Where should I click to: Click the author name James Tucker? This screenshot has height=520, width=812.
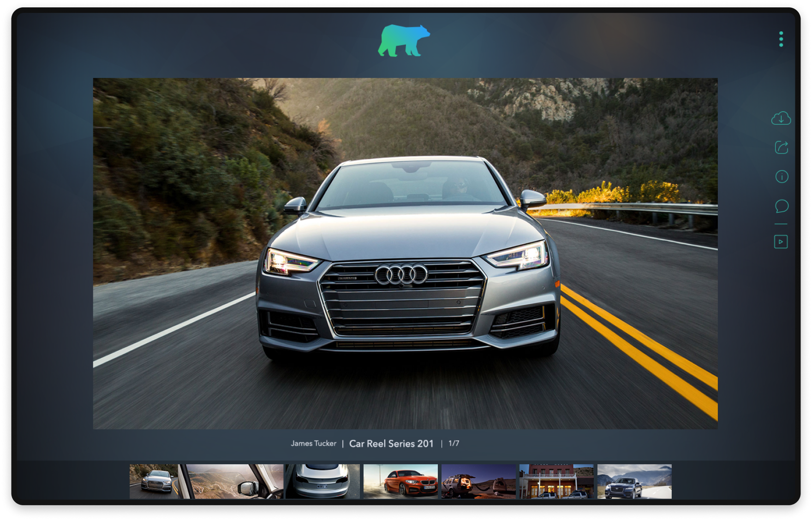click(x=313, y=443)
